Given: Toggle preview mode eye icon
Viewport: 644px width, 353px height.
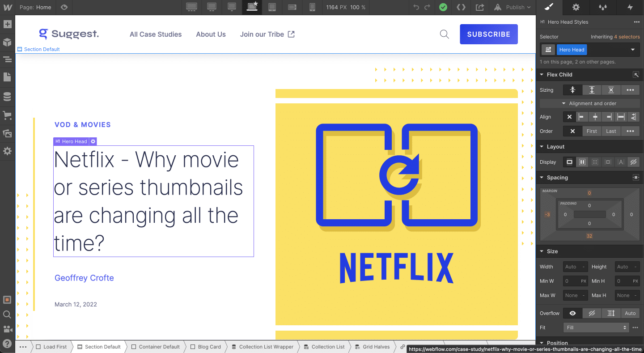Looking at the screenshot, I should [x=64, y=7].
